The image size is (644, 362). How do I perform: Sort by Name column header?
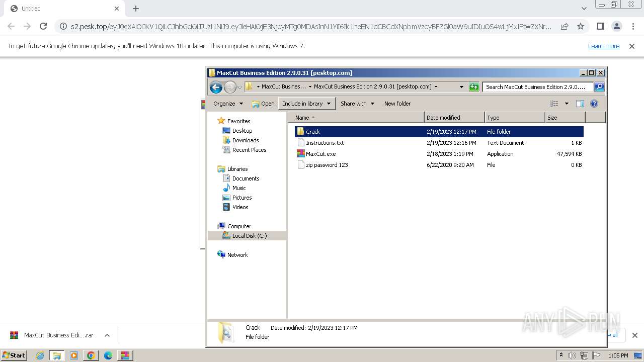356,118
